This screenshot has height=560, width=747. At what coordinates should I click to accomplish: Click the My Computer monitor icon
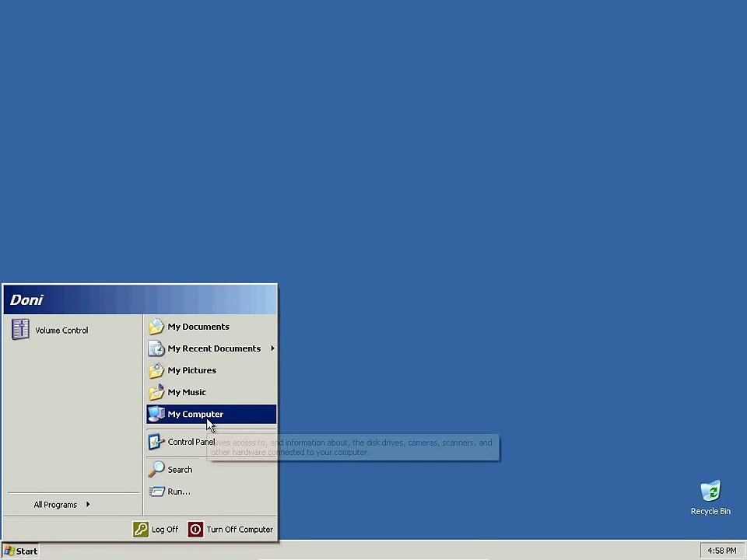(x=156, y=414)
